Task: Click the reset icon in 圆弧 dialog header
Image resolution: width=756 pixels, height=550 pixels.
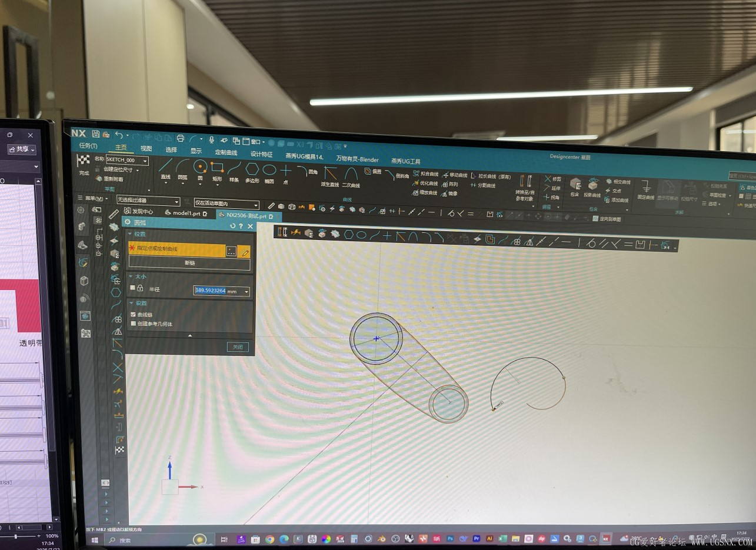Action: coord(232,226)
